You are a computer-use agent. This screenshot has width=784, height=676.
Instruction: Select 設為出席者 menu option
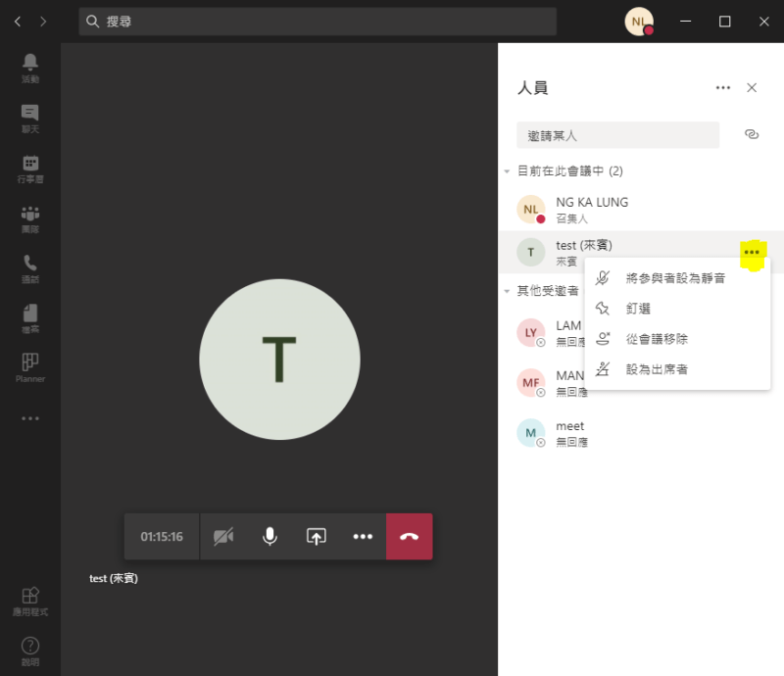point(656,369)
